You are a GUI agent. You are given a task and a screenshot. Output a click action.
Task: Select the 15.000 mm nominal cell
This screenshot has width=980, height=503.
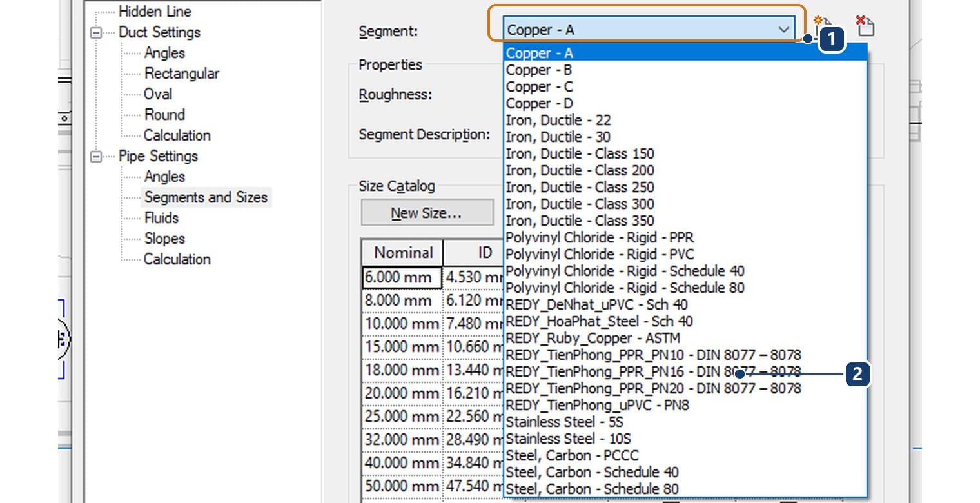pos(402,347)
